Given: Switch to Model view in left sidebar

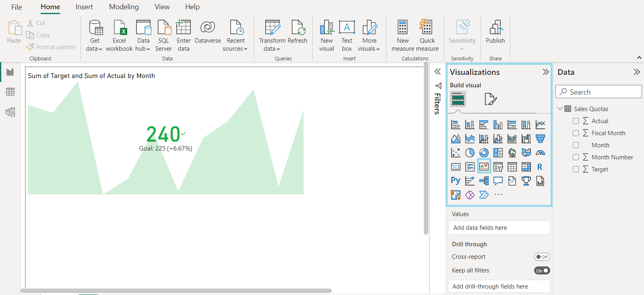Looking at the screenshot, I should coord(10,112).
